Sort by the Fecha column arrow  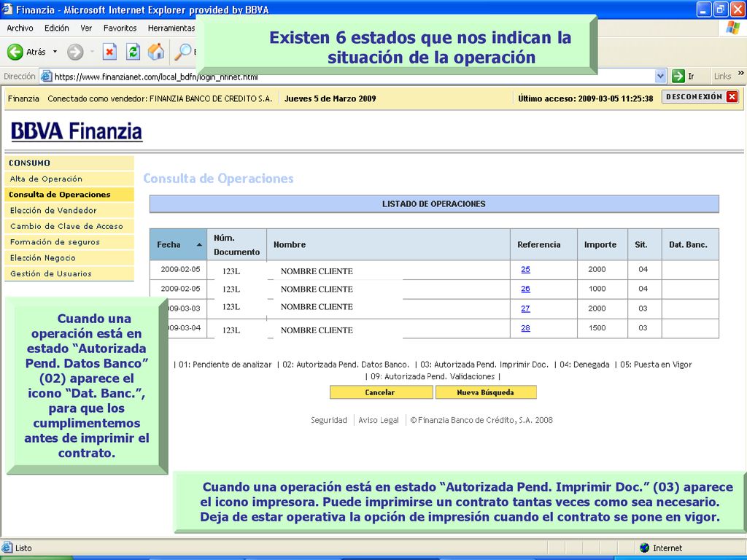[199, 245]
